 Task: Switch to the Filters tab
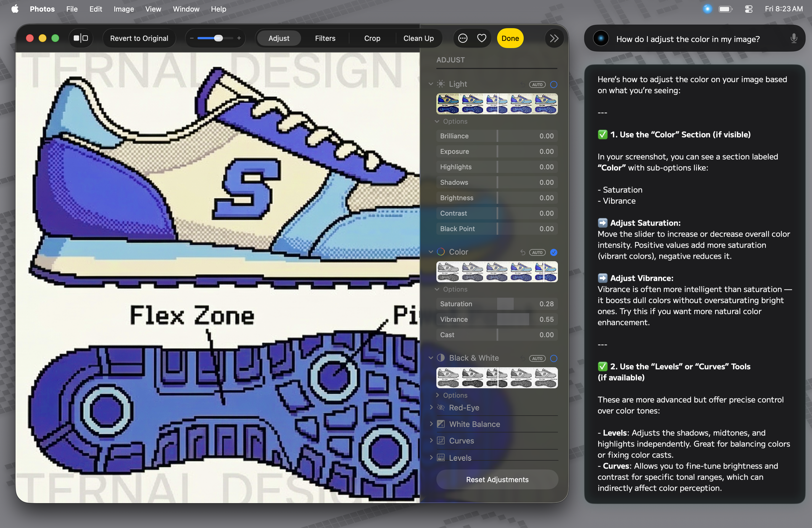(325, 38)
